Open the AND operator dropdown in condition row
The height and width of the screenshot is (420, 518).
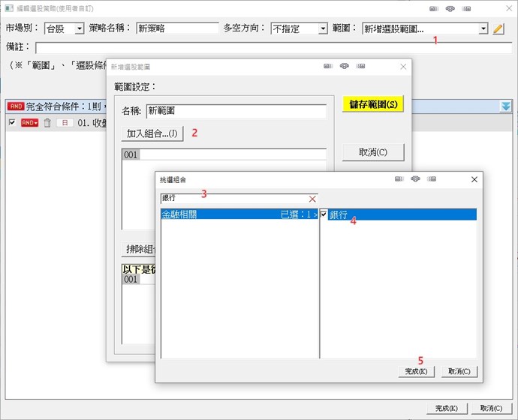[29, 123]
